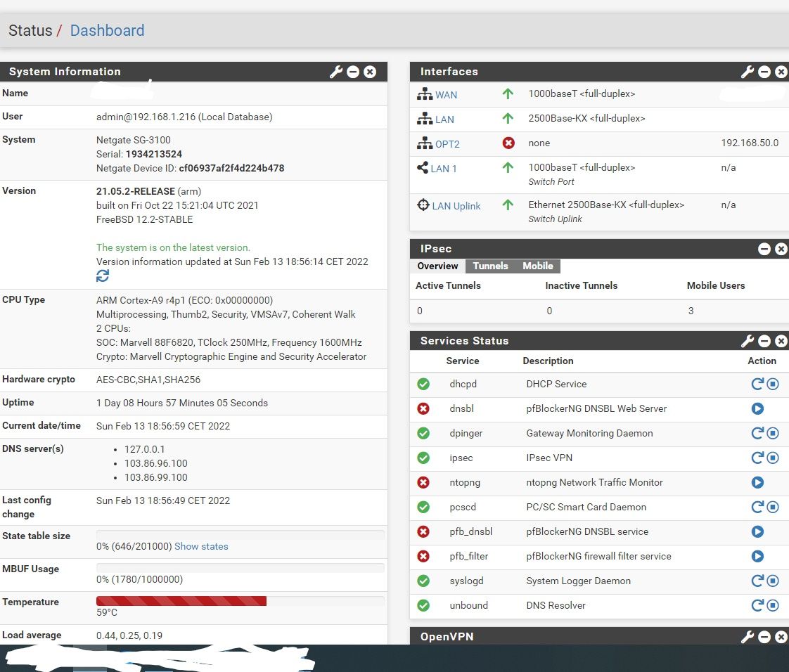Viewport: 789px width, 672px height.
Task: Click the dhcpd green status check icon
Action: 423,384
